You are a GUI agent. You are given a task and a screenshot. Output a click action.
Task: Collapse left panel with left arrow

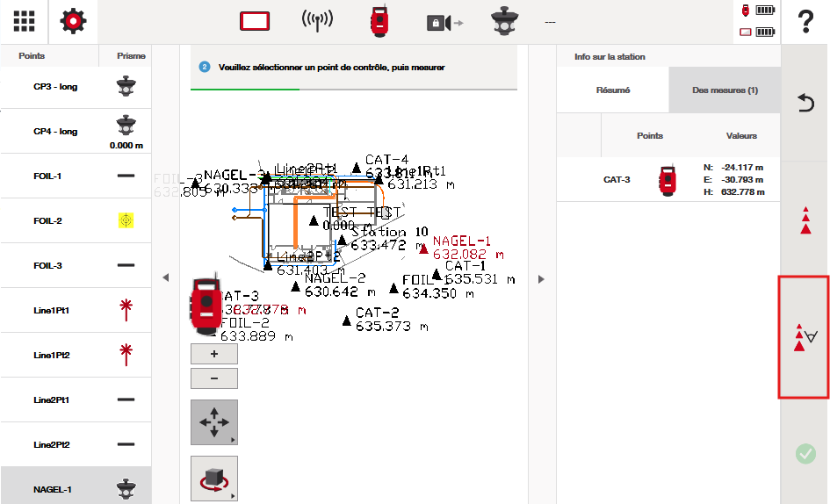(165, 278)
